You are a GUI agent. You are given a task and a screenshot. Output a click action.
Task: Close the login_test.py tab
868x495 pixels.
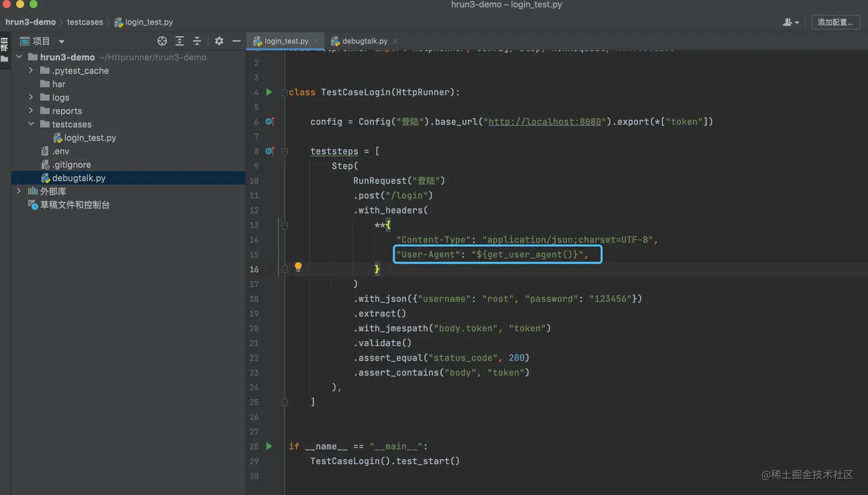316,41
